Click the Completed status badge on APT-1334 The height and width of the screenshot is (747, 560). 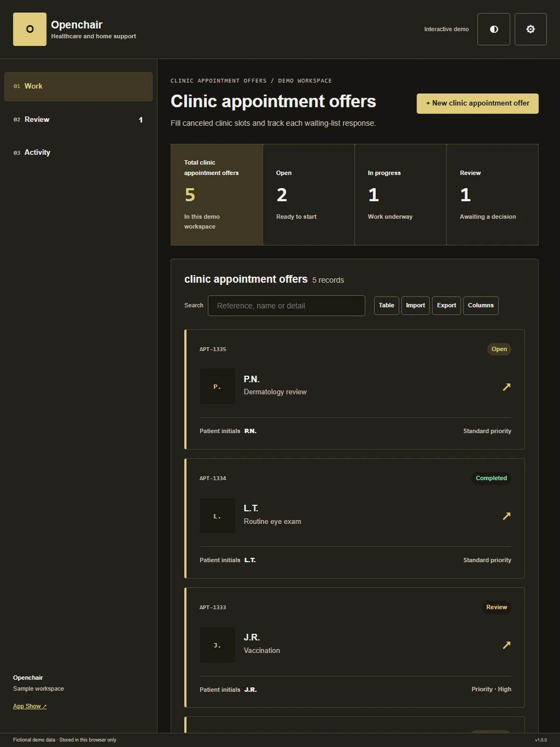491,478
